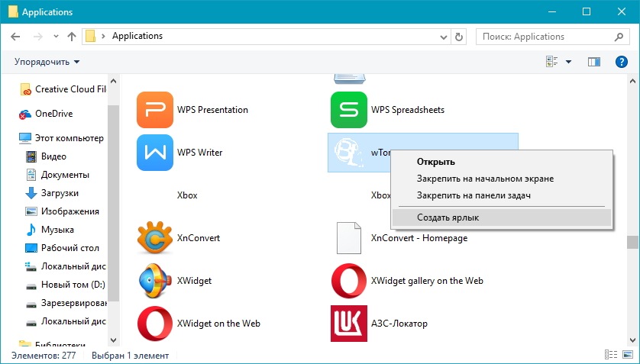Select the WPS Spreadsheets green icon
The width and height of the screenshot is (640, 364).
348,110
